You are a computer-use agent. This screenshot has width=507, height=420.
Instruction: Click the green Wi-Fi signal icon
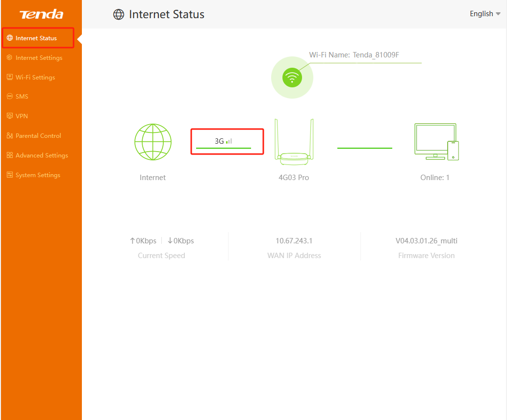pyautogui.click(x=292, y=77)
